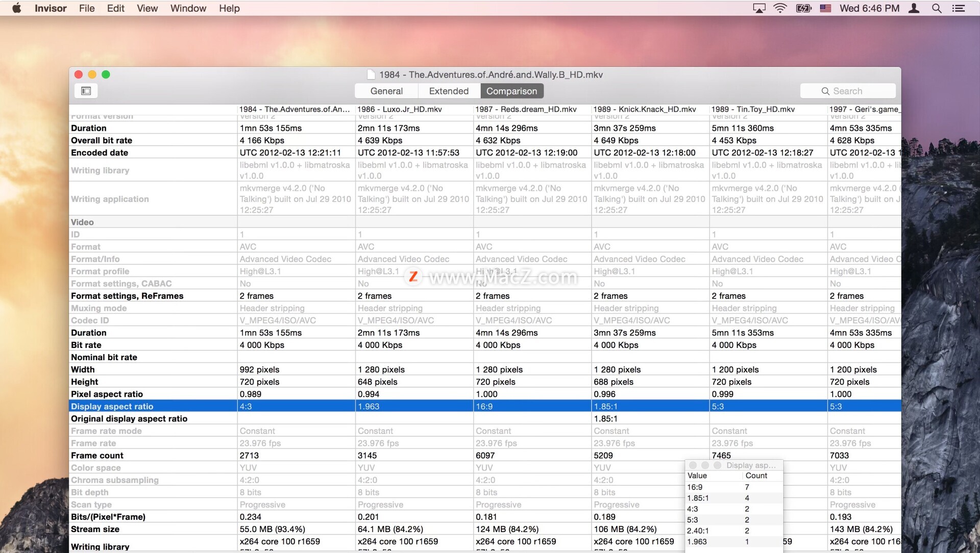
Task: Click the document proxy icon in the title bar
Action: (371, 74)
